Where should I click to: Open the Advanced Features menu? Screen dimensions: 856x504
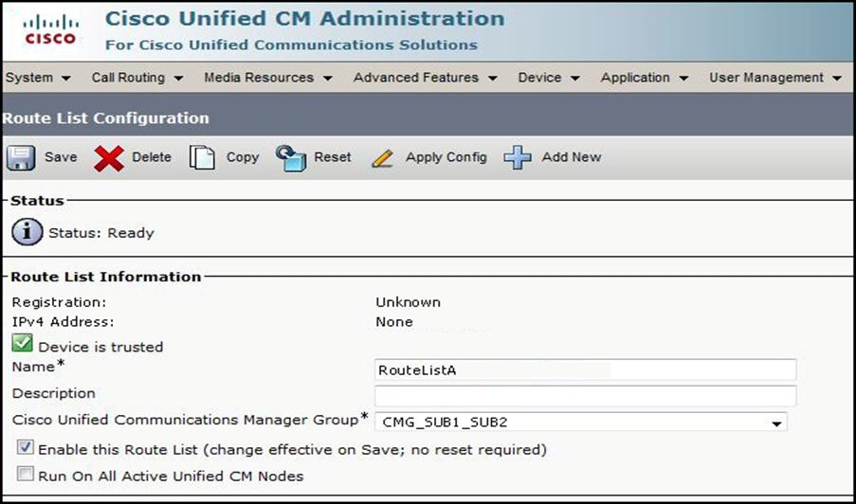pos(425,78)
